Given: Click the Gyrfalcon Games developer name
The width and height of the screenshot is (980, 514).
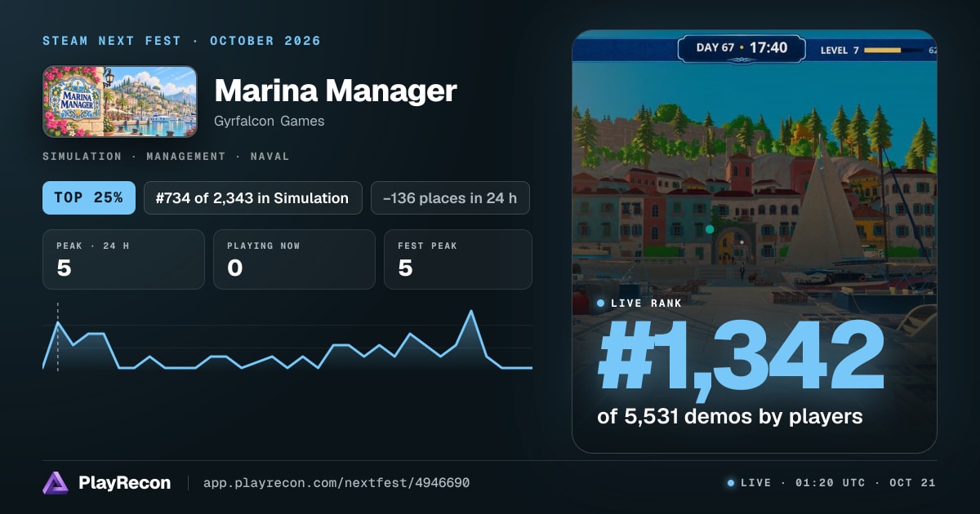Looking at the screenshot, I should [269, 121].
